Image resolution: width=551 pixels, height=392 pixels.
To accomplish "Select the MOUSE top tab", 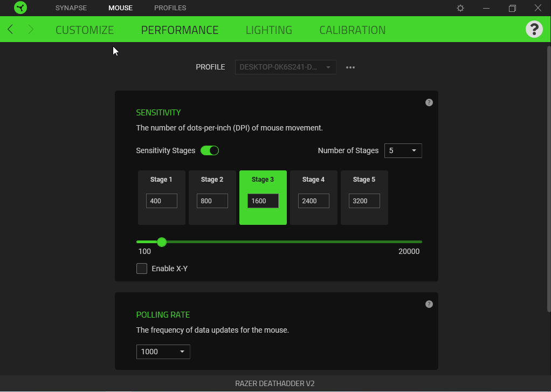I will (x=121, y=8).
